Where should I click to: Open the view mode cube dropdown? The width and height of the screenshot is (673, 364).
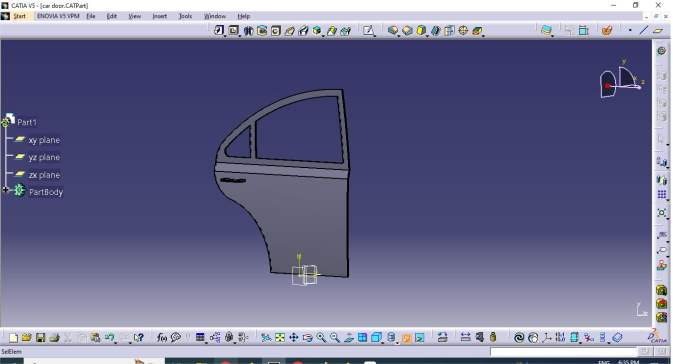(x=383, y=343)
